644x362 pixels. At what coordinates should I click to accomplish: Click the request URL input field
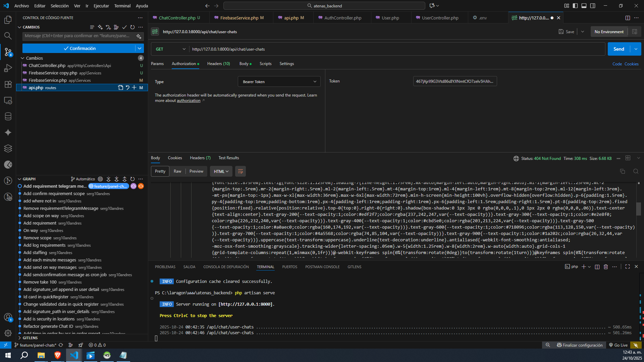pos(396,49)
